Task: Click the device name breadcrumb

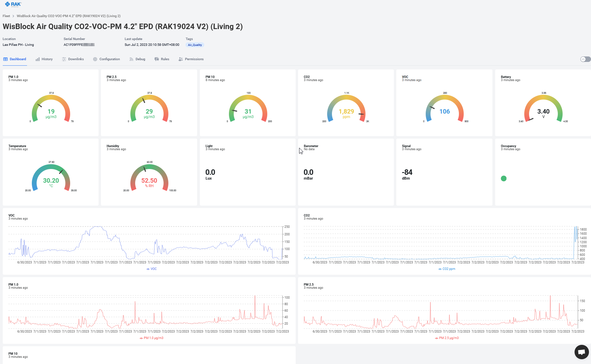Action: (68, 16)
